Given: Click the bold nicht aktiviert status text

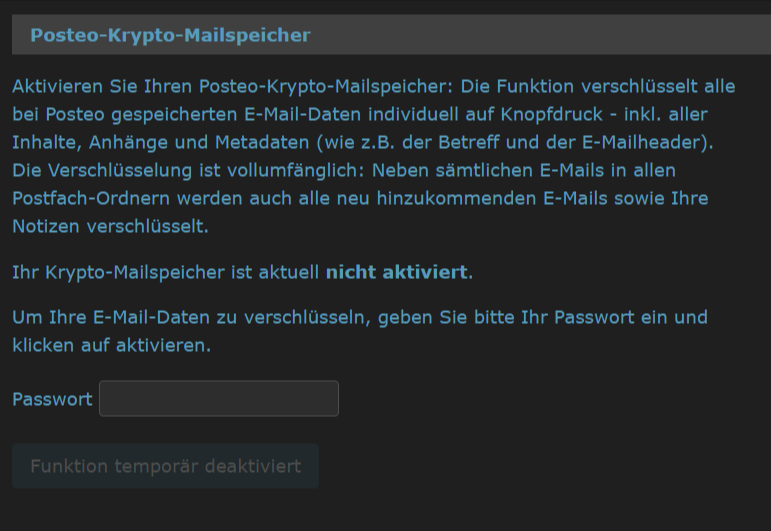Looking at the screenshot, I should tap(398, 272).
